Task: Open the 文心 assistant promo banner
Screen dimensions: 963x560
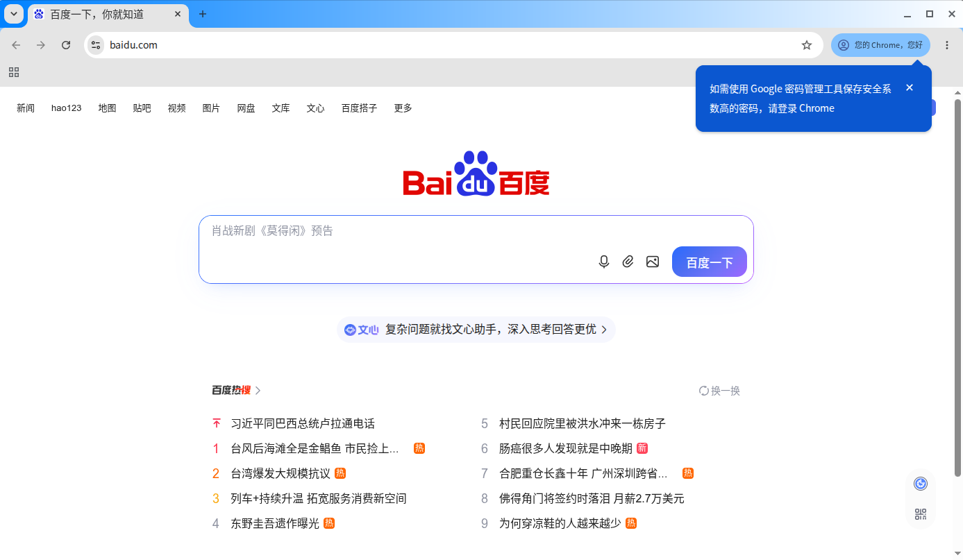Action: point(476,330)
